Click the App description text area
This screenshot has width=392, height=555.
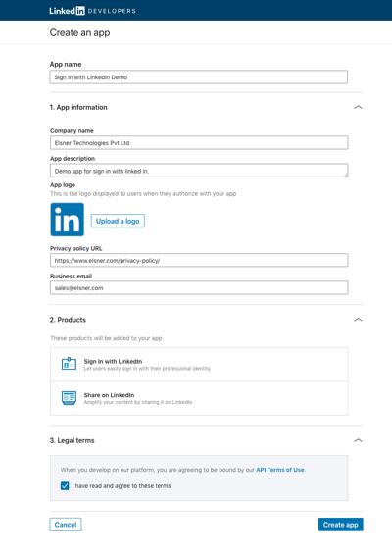199,171
